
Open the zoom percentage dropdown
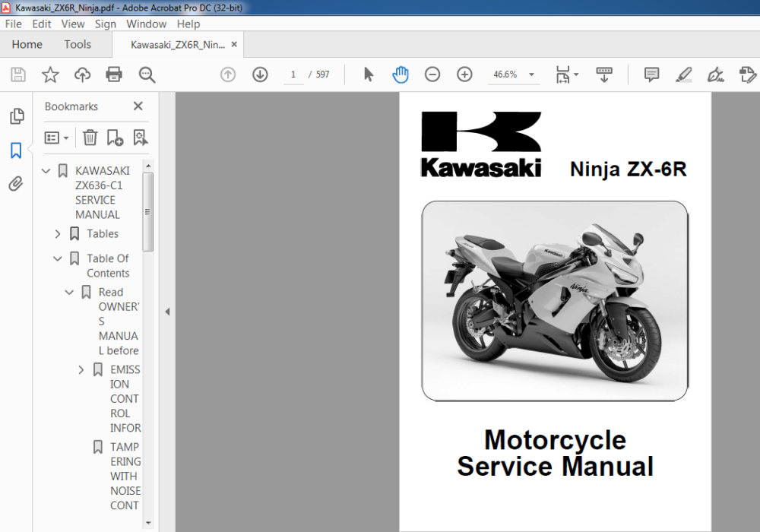532,74
